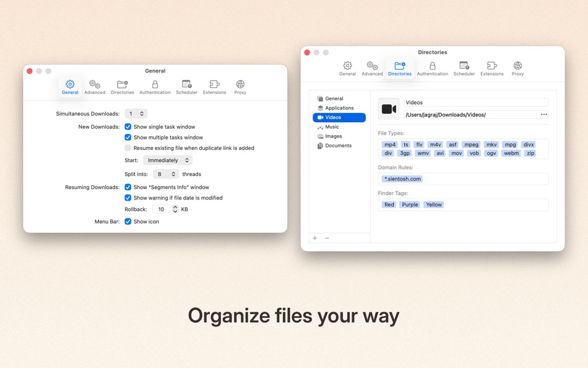Image resolution: width=588 pixels, height=368 pixels.
Task: Select the *.sientosh.com domain rule
Action: pyautogui.click(x=402, y=179)
